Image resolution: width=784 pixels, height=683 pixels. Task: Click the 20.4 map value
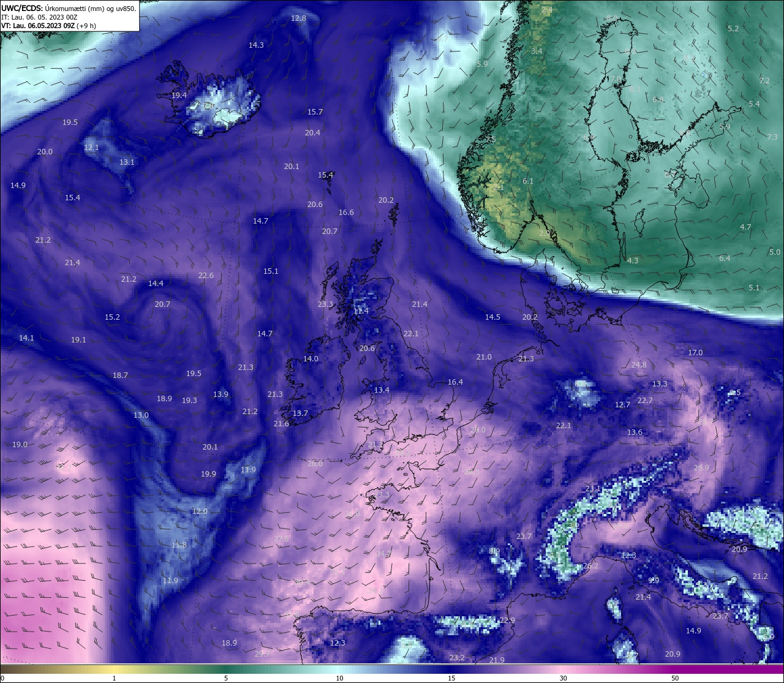[x=312, y=133]
